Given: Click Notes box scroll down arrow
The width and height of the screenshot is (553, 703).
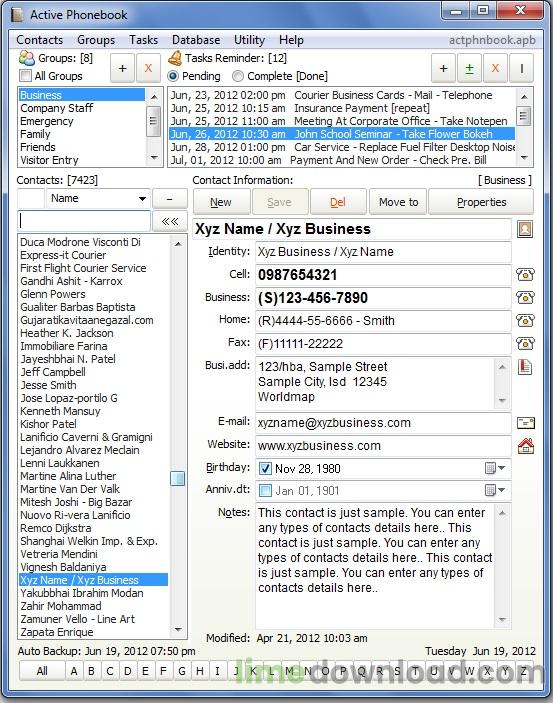Looking at the screenshot, I should click(502, 620).
